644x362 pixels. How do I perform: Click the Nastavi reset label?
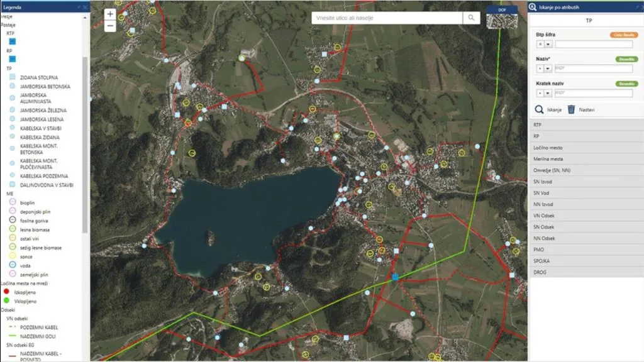pos(587,109)
